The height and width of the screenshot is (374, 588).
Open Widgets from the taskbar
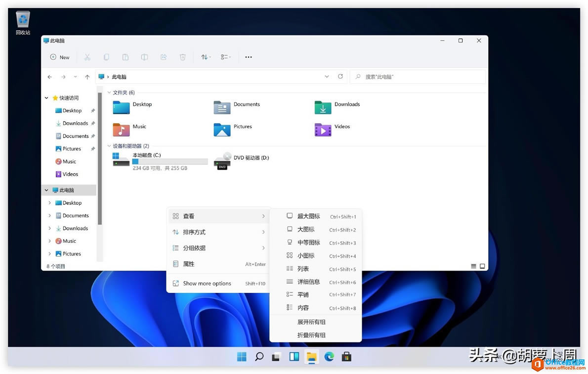pyautogui.click(x=294, y=357)
